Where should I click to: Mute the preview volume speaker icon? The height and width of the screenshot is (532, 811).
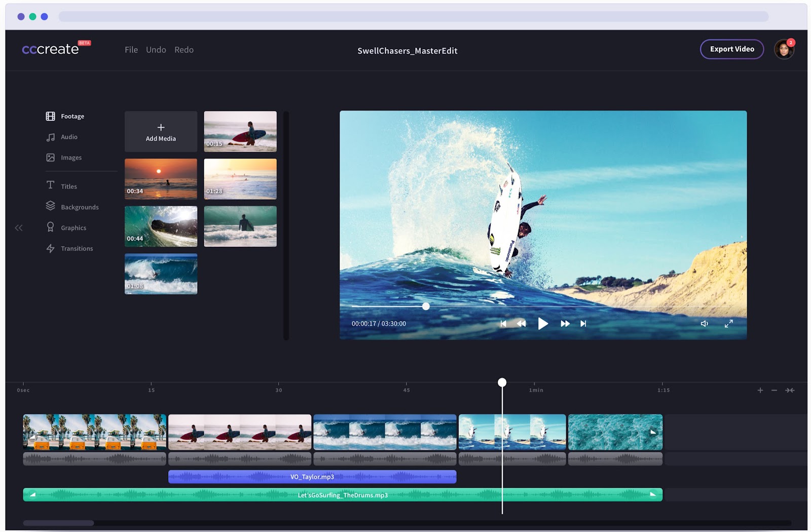coord(704,324)
